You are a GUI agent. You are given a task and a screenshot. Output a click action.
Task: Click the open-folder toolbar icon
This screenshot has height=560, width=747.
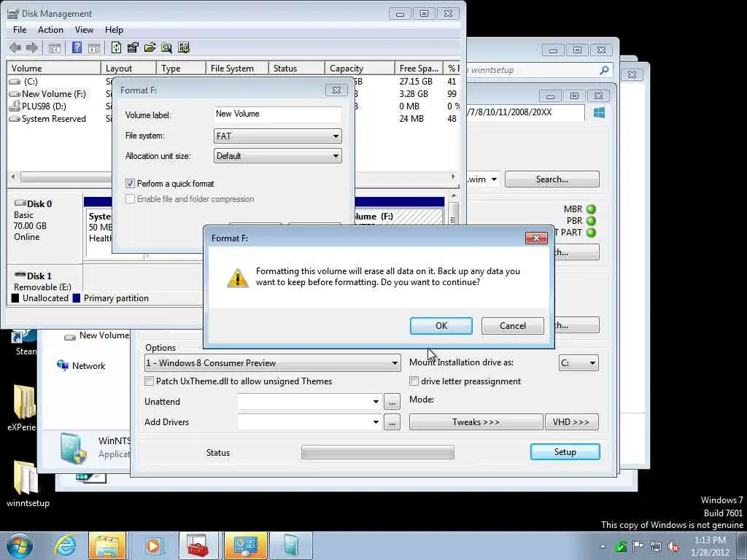point(150,47)
